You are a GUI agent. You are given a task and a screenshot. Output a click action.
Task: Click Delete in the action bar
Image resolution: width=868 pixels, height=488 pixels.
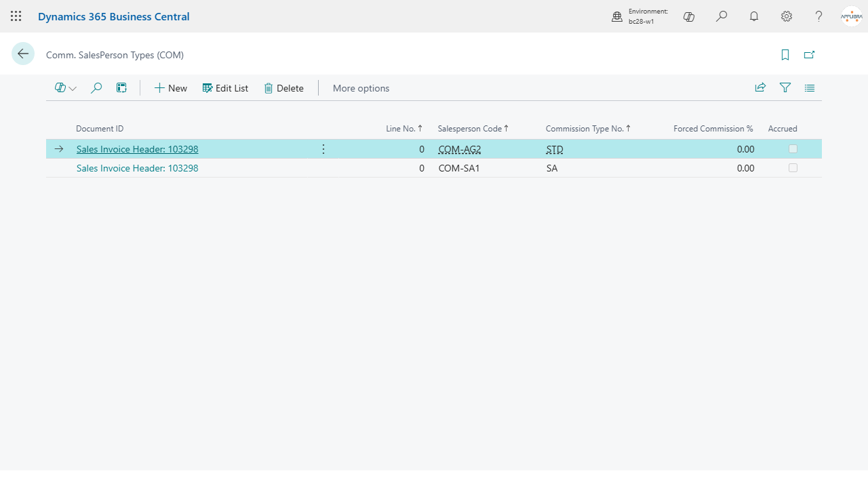coord(283,88)
